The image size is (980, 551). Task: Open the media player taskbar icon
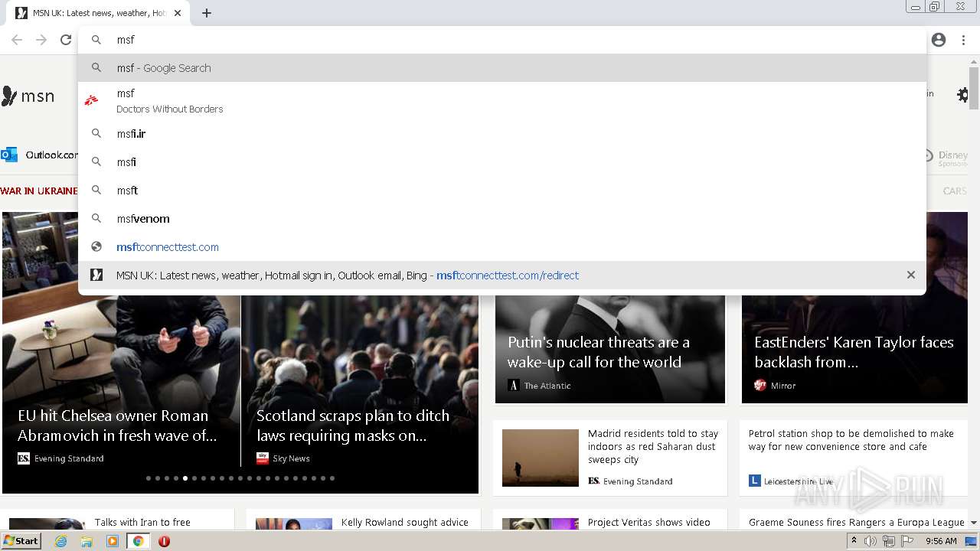pyautogui.click(x=113, y=541)
